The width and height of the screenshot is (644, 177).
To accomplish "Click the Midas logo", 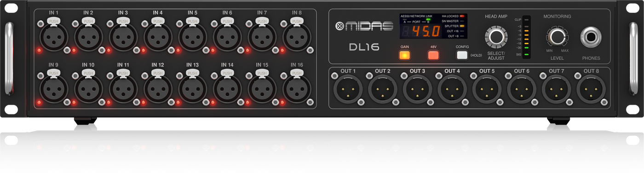I will (x=364, y=26).
